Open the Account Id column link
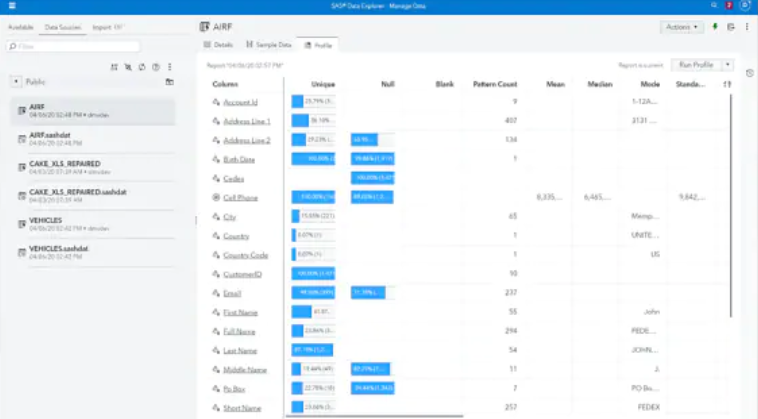 (240, 102)
